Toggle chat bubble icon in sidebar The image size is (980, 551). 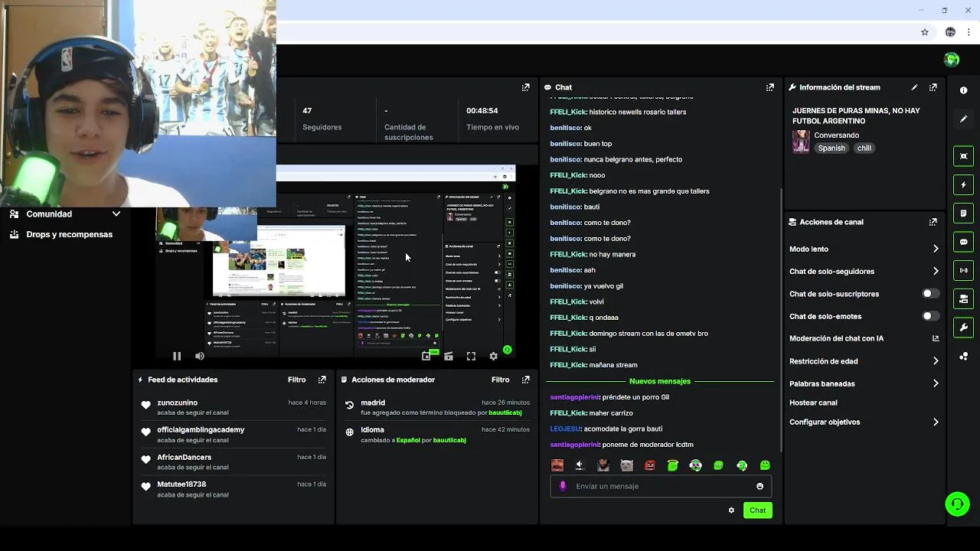(x=964, y=242)
